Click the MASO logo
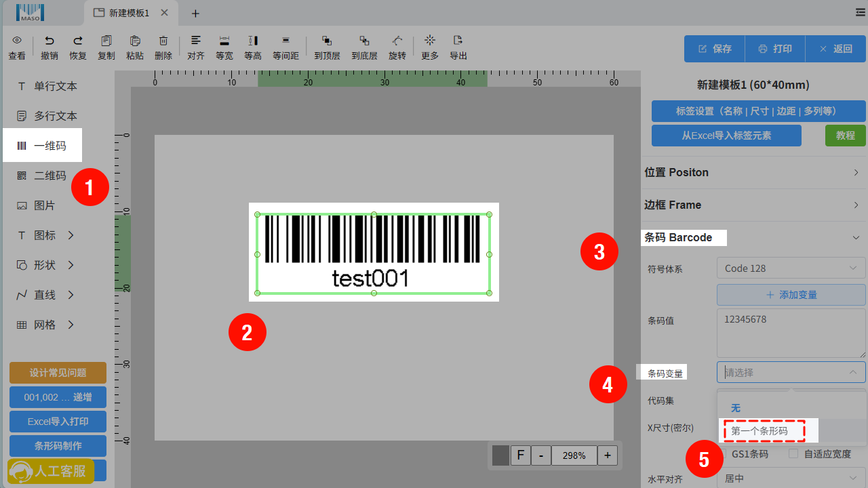Screen dimensions: 868x488 point(31,13)
